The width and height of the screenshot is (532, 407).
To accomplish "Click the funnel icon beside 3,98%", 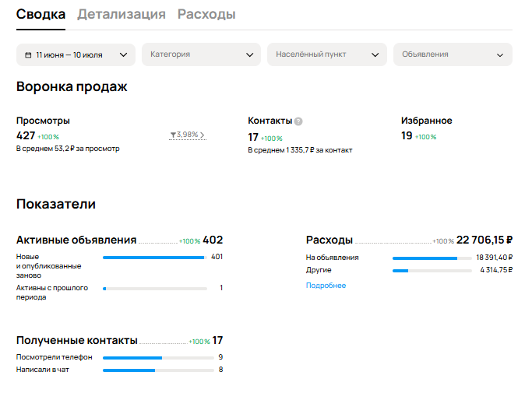I will [x=173, y=135].
